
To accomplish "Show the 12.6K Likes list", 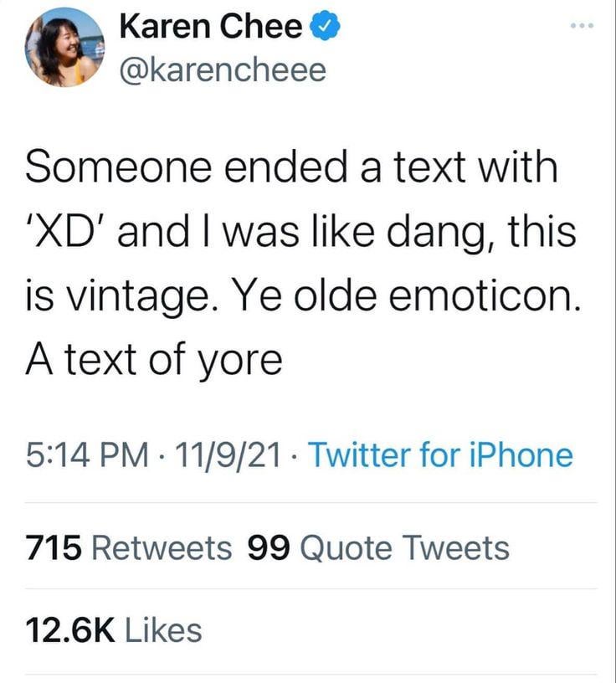I will point(113,629).
